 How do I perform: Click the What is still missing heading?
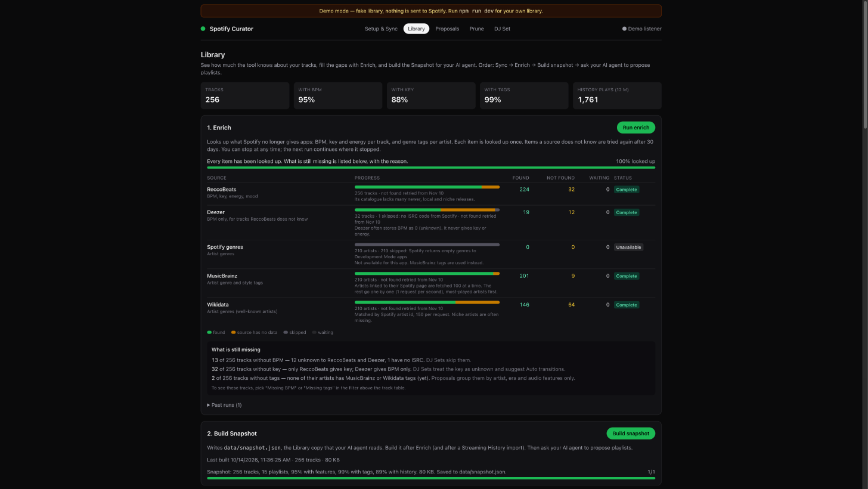pyautogui.click(x=236, y=349)
